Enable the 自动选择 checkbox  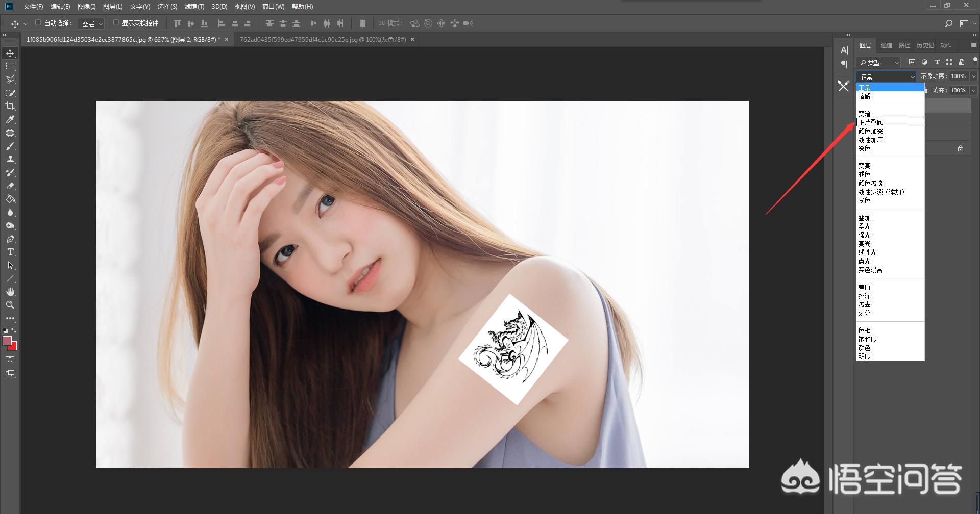pos(38,23)
